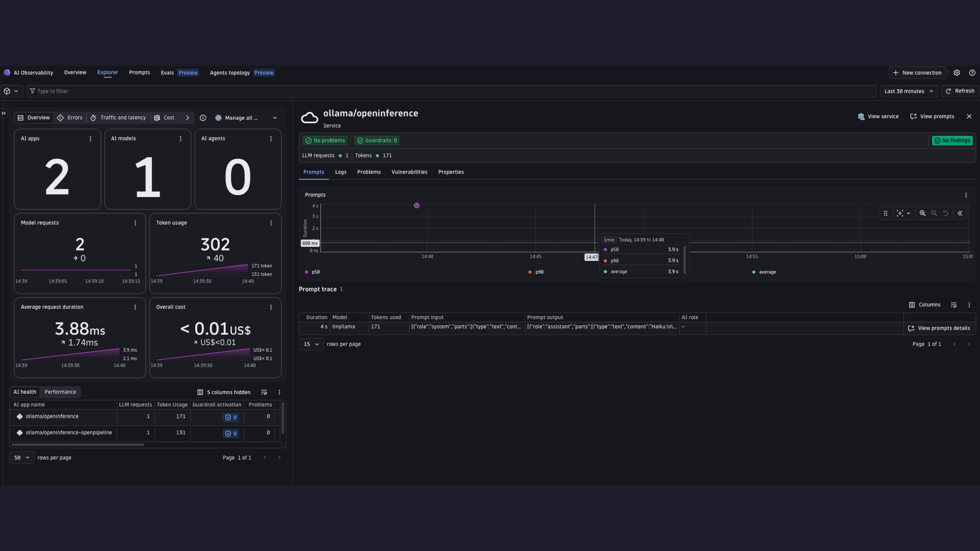This screenshot has width=980, height=551.
Task: Click the Type to filter input field
Action: [451, 91]
